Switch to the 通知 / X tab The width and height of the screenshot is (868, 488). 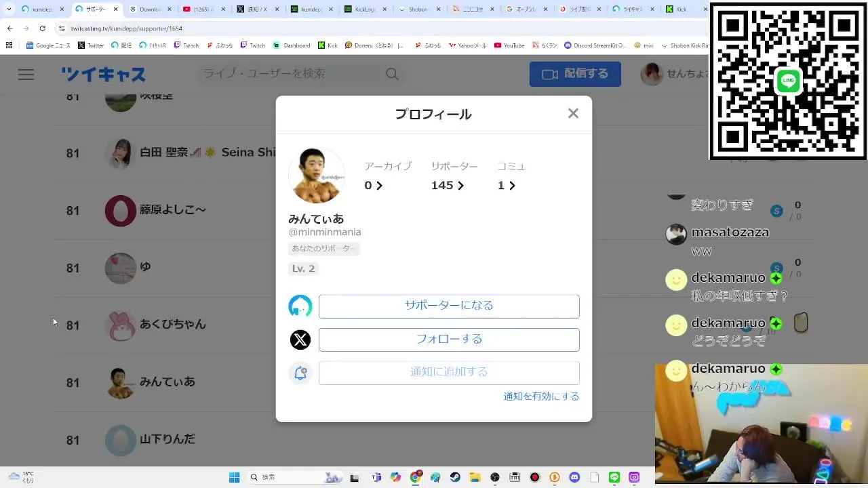258,9
